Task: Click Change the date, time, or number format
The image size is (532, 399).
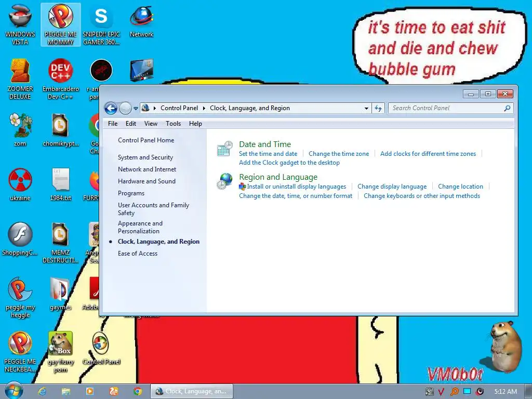Action: click(296, 196)
